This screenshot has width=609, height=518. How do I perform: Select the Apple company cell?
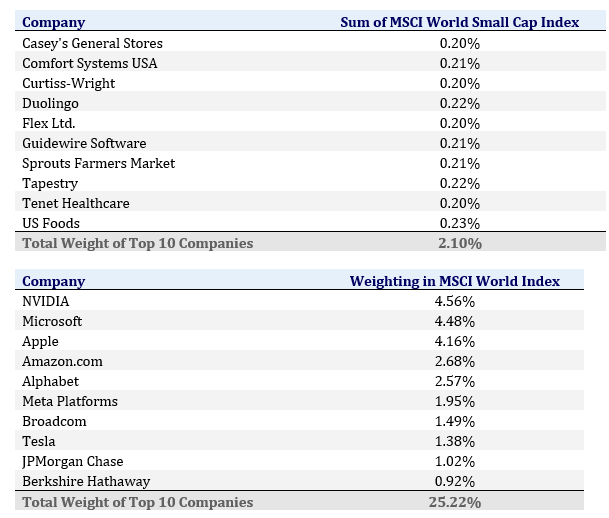point(40,341)
